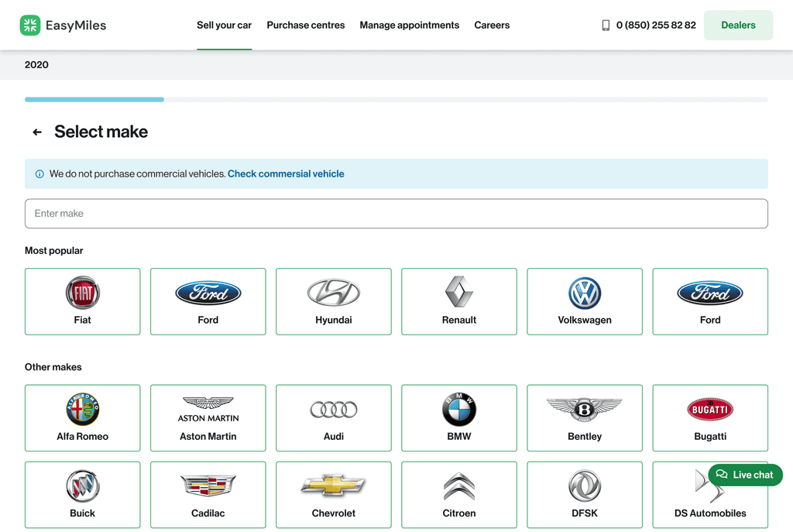Select the Renault make card
This screenshot has width=793, height=532.
pyautogui.click(x=459, y=301)
